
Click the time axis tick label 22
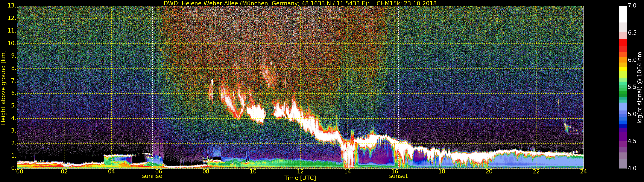pos(536,172)
